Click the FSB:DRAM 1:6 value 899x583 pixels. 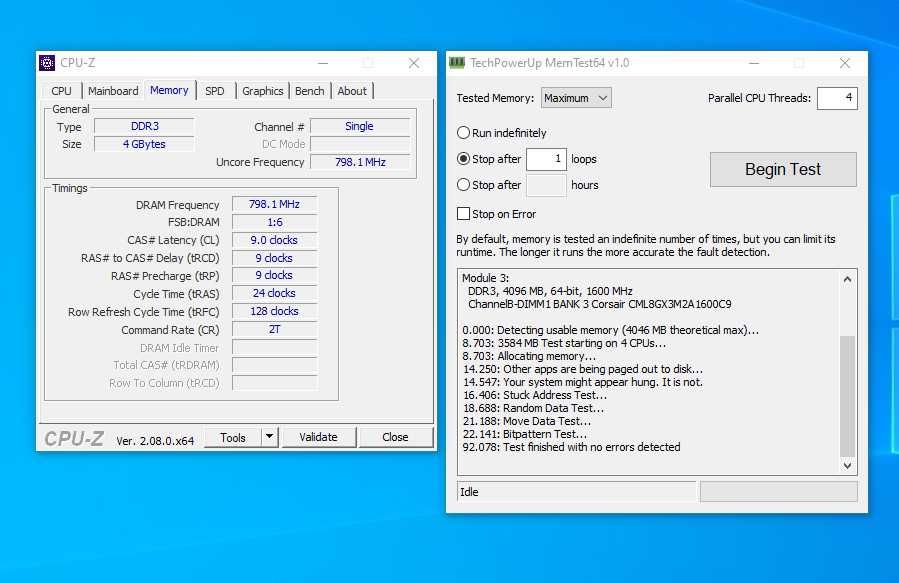[x=274, y=222]
